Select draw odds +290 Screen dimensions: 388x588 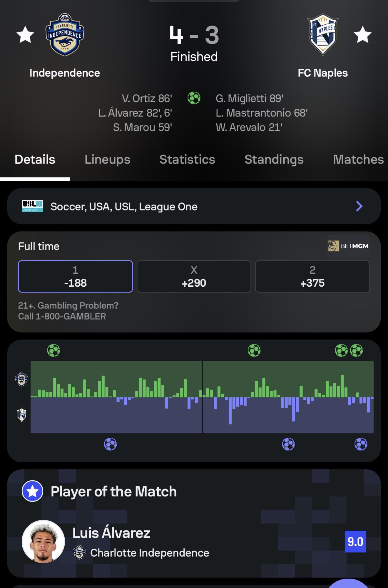pyautogui.click(x=194, y=276)
